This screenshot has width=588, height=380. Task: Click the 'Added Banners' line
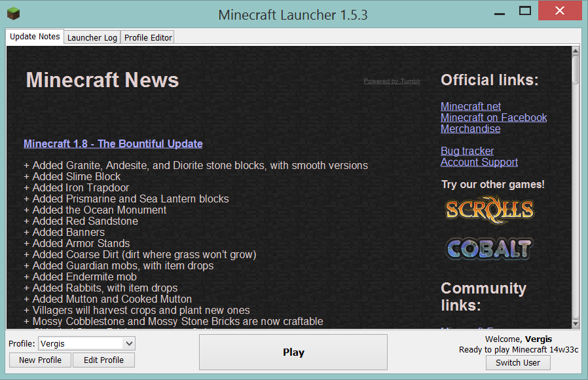64,233
